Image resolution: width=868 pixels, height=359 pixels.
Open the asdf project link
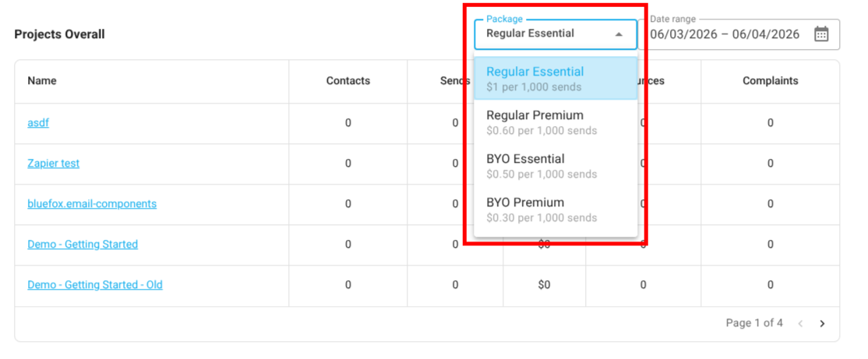coord(38,123)
